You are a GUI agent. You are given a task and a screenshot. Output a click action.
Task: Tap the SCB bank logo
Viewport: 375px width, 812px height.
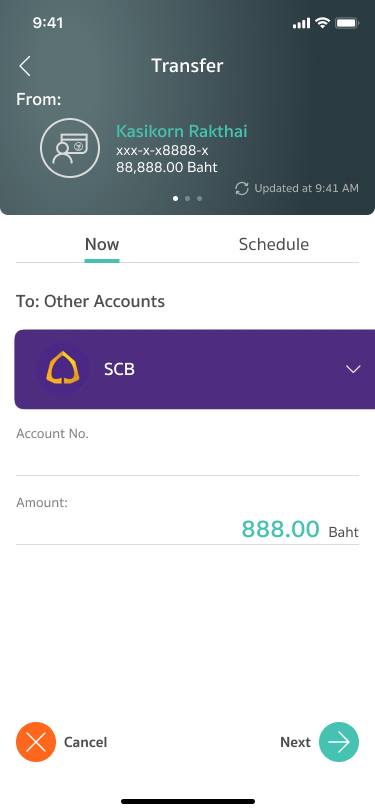click(x=63, y=369)
